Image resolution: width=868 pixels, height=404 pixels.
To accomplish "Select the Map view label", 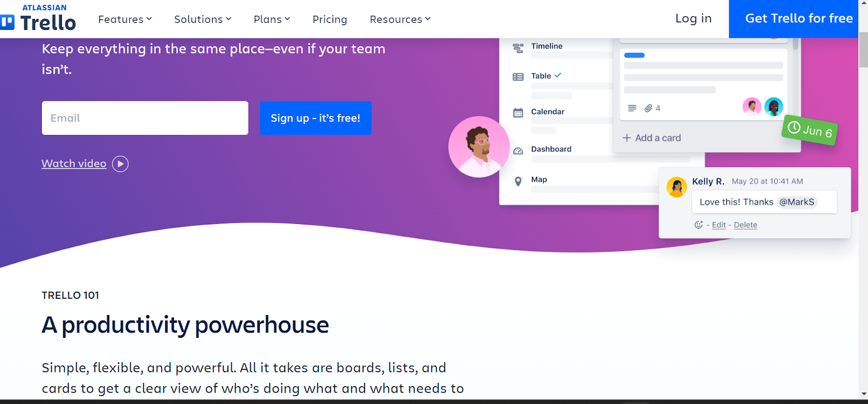I will pos(539,179).
